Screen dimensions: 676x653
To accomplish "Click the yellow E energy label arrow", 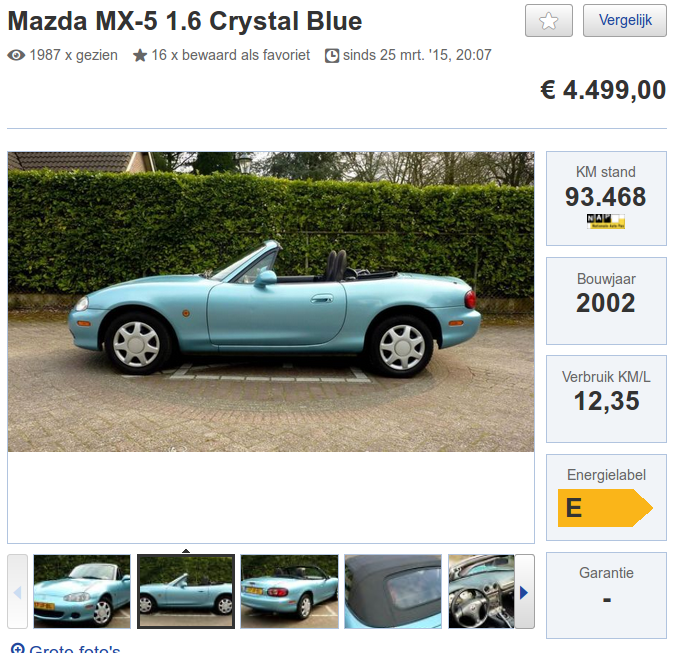I will (605, 508).
